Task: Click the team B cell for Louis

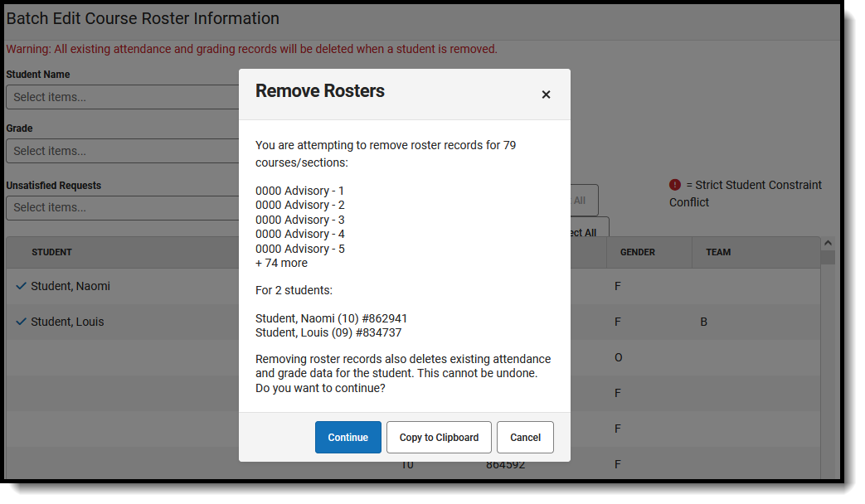Action: click(x=704, y=322)
